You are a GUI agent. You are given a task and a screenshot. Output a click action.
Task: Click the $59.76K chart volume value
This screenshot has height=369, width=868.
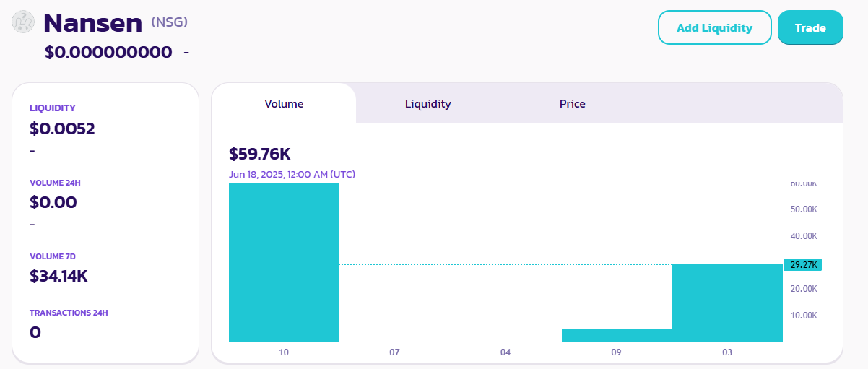259,154
